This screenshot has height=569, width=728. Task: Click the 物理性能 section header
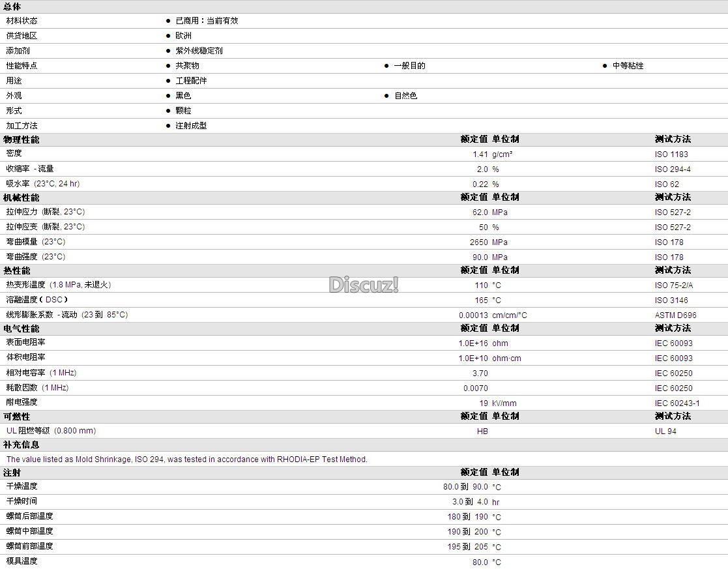pos(22,140)
